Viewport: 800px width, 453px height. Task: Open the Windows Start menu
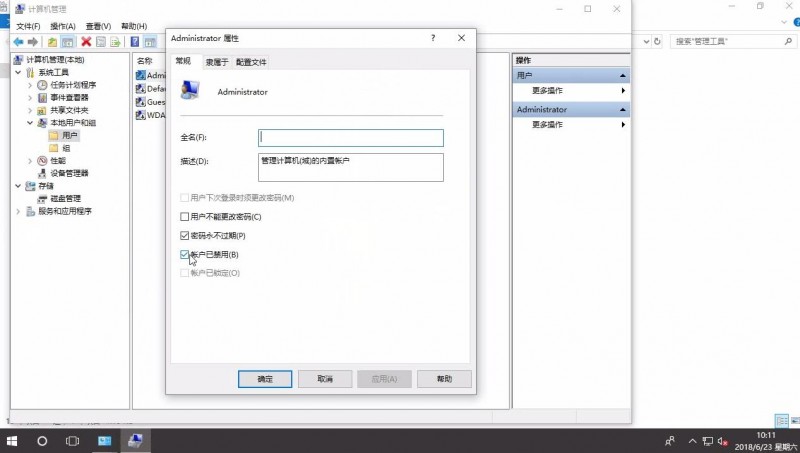[x=12, y=441]
